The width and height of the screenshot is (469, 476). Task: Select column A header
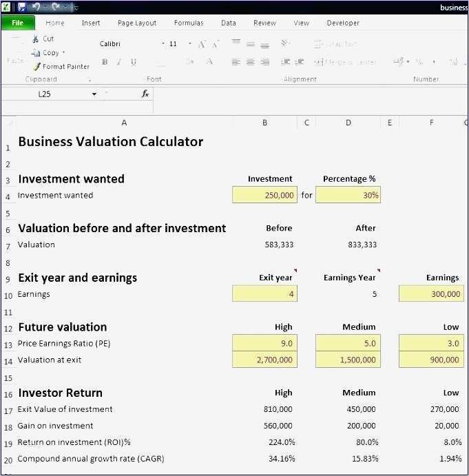click(x=124, y=123)
